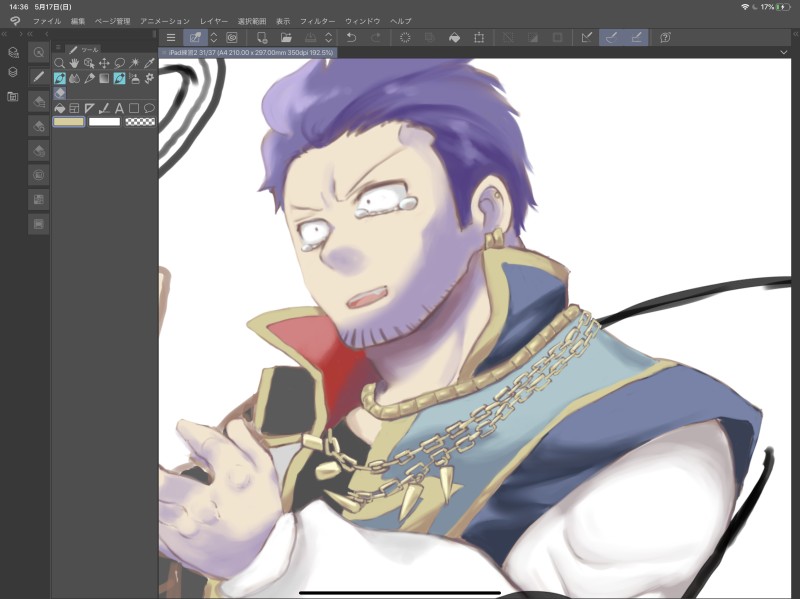The image size is (800, 599).
Task: Expand the stepper beside the save icon
Action: coord(329,37)
